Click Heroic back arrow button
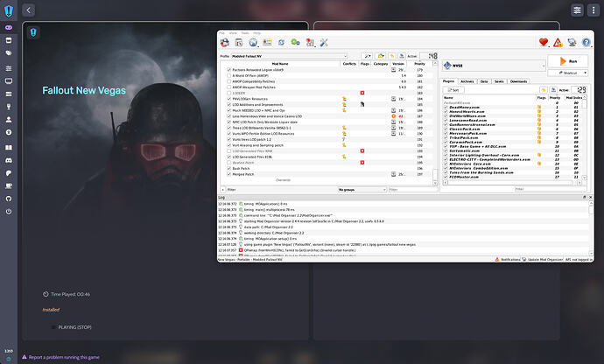Viewport: 604px width, 364px height. click(x=29, y=10)
